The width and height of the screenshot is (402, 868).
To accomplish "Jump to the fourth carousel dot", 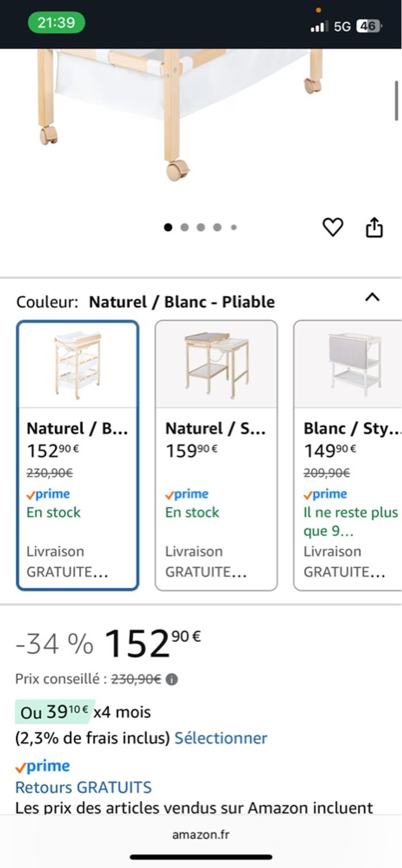I will click(217, 227).
